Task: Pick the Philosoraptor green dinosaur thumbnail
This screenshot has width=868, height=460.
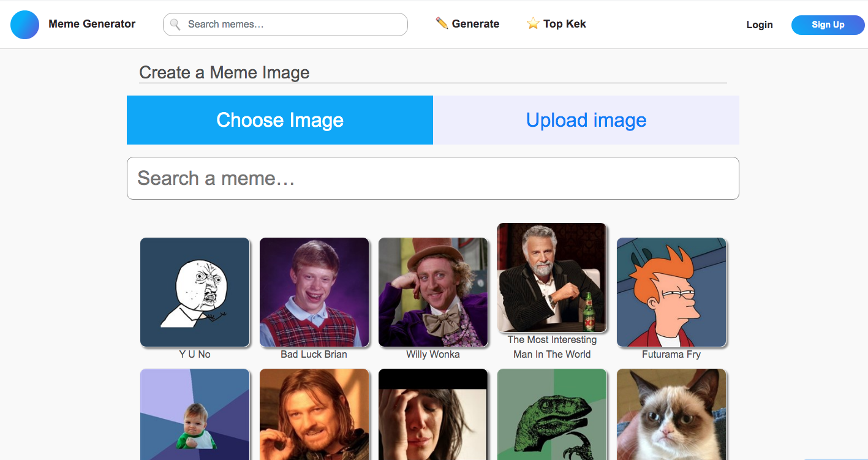Action: (552, 415)
